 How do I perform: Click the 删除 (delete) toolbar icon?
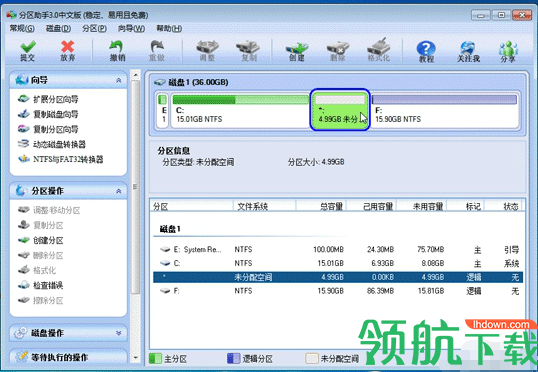pos(338,50)
